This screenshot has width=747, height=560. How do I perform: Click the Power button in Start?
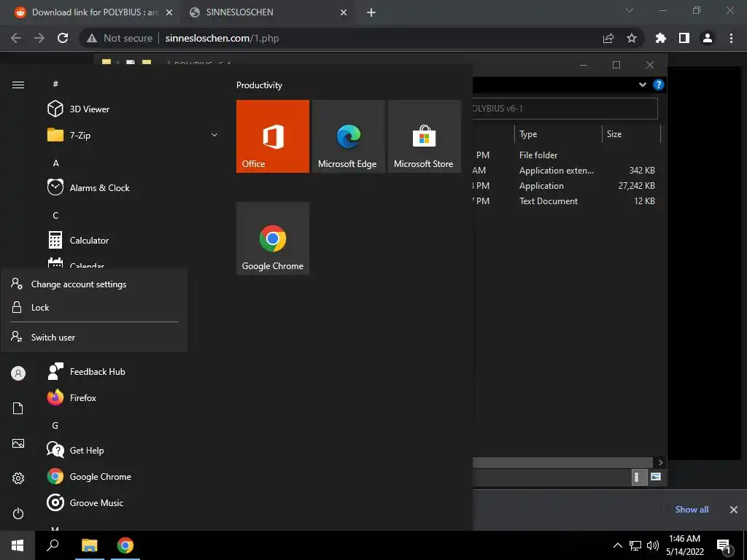tap(18, 513)
